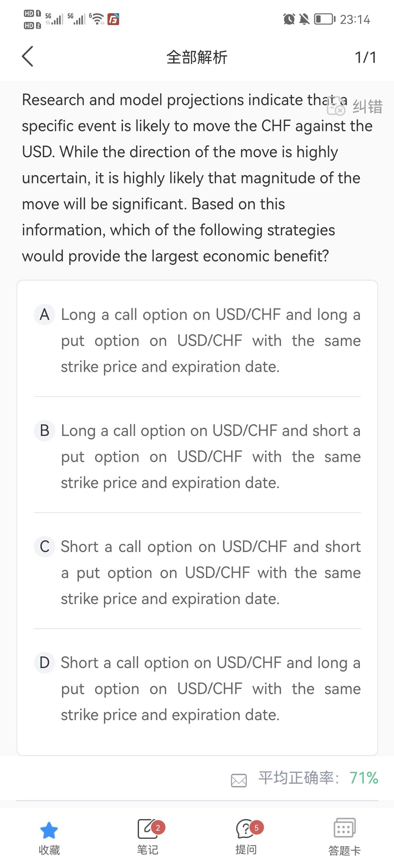The width and height of the screenshot is (394, 868).
Task: Select answer option A circle
Action: coord(44,315)
